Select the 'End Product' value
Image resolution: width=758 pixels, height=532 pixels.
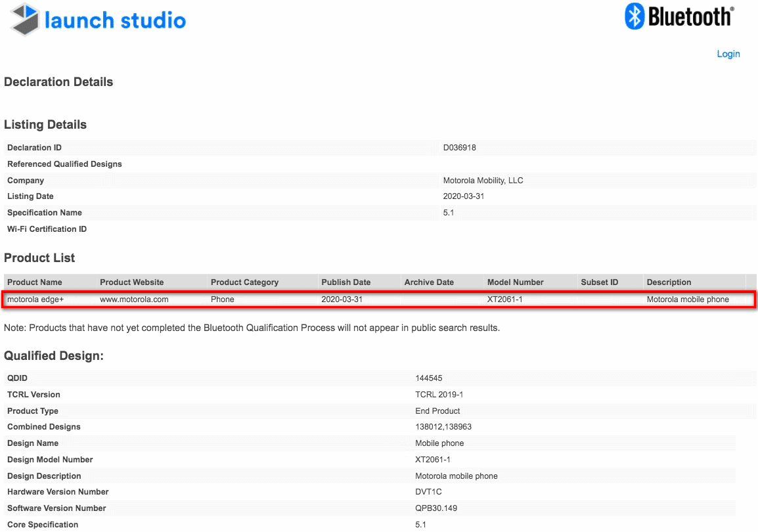437,411
